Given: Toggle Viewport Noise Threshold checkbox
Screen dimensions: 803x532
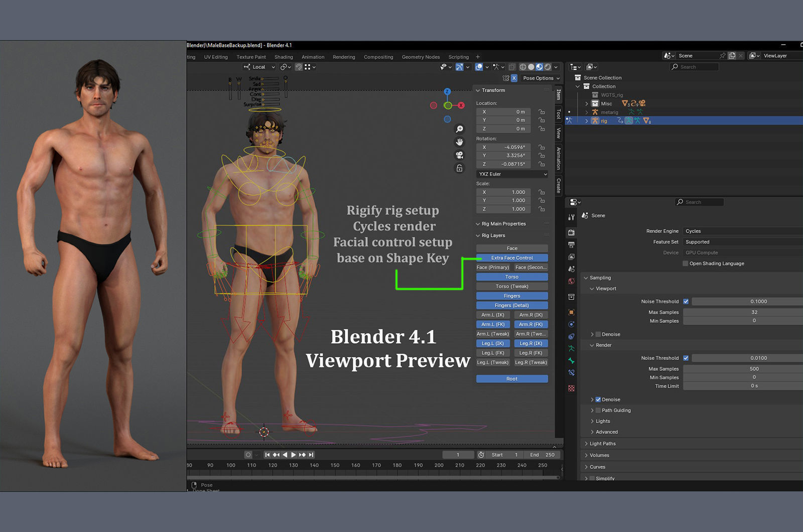Looking at the screenshot, I should point(686,302).
